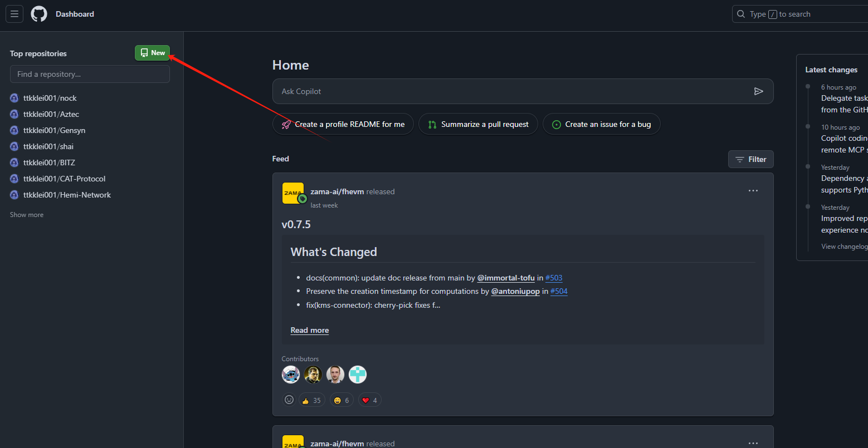Click the avatar beside ttkklei001/nock
The height and width of the screenshot is (448, 868).
click(x=14, y=98)
